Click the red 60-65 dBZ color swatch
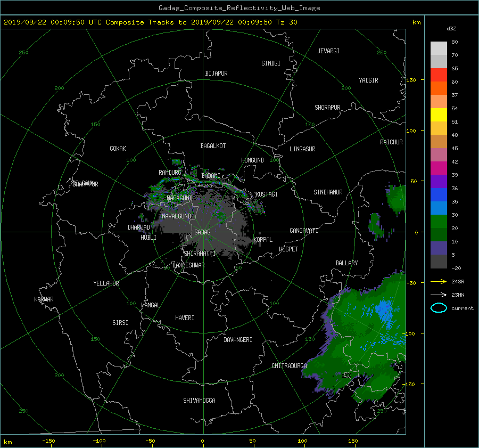 point(439,75)
